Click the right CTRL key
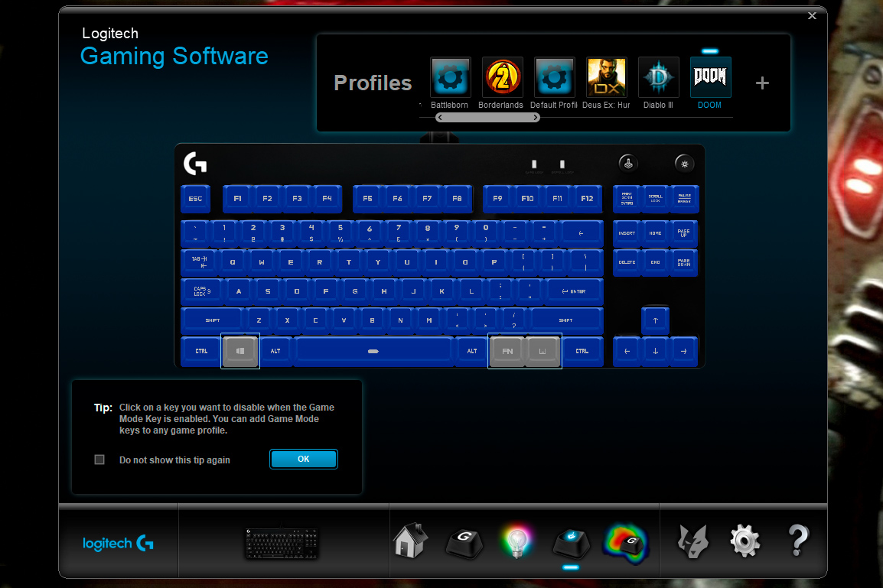Viewport: 883px width, 588px height. [582, 351]
